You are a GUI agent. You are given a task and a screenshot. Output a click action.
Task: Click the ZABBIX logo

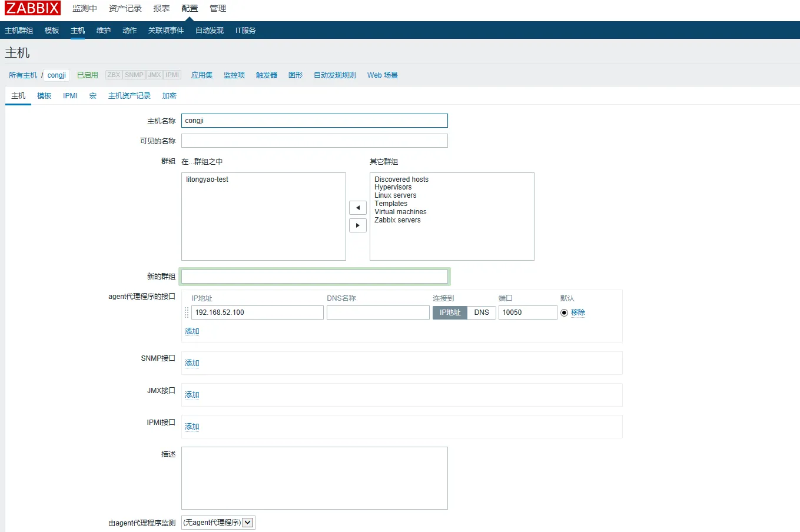(32, 8)
